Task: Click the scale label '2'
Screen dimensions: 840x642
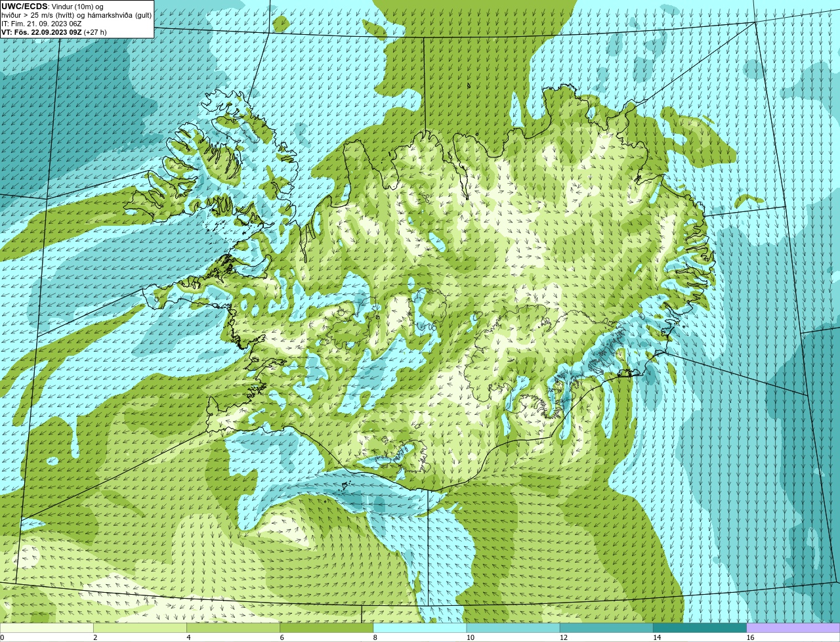Action: (95, 637)
